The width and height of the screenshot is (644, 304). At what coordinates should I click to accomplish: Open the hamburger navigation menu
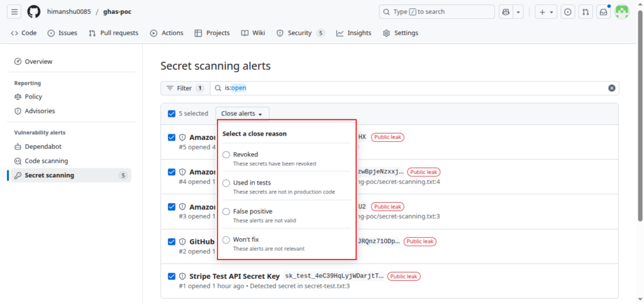coord(15,12)
